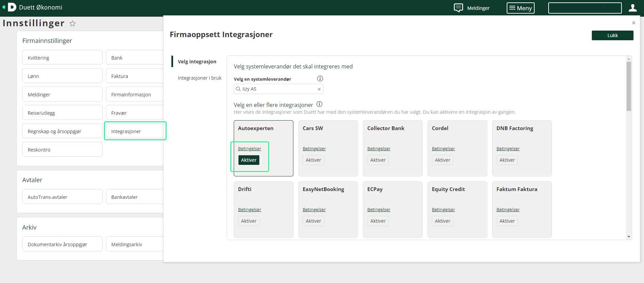Screen dimensions: 644x283
Task: Open the systemleverandør search dropdown
Action: pyautogui.click(x=278, y=89)
